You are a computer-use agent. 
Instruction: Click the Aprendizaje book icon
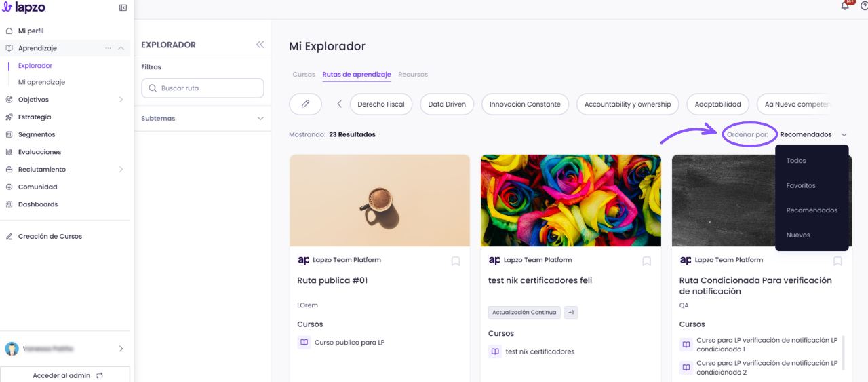pyautogui.click(x=9, y=48)
